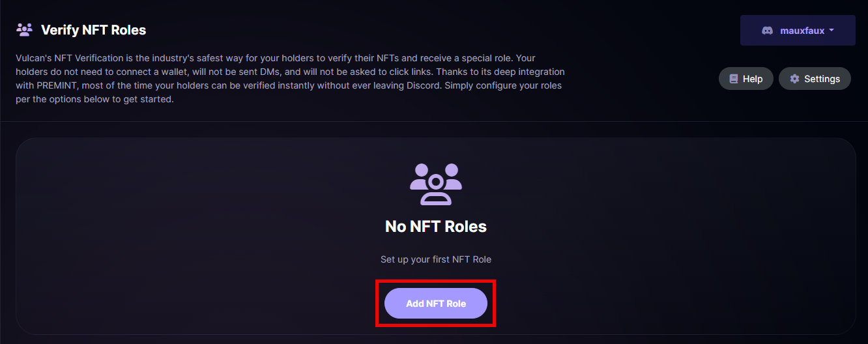
Task: Click the Discord logo in the server button
Action: coord(768,31)
